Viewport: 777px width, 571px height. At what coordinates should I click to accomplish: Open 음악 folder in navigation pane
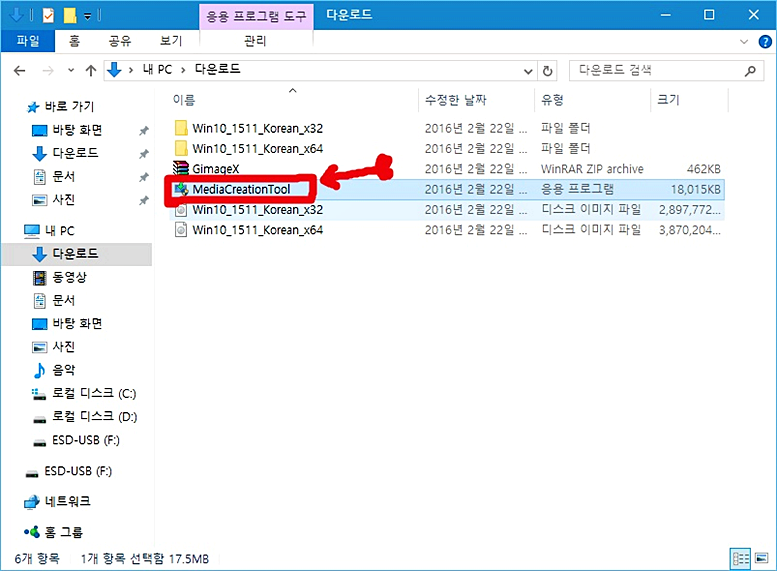click(x=63, y=370)
